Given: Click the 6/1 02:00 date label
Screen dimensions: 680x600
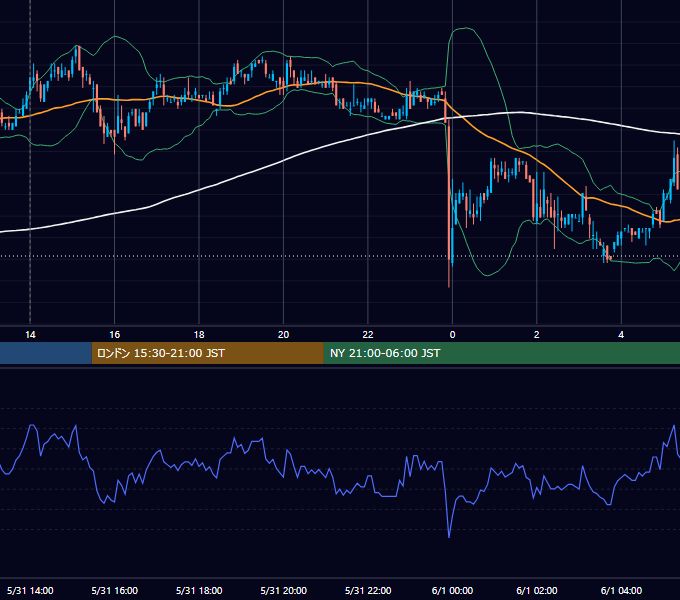Looking at the screenshot, I should [x=536, y=590].
